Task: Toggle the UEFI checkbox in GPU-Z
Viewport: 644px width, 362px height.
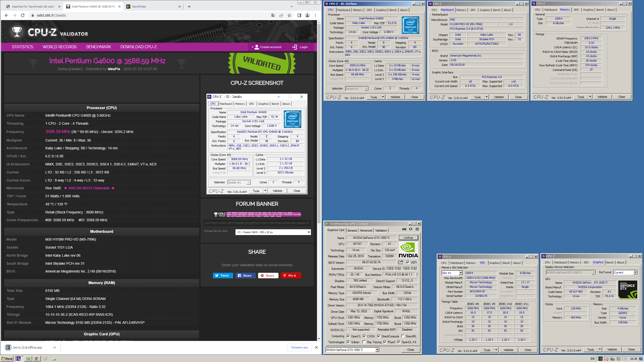Action: tap(408, 262)
